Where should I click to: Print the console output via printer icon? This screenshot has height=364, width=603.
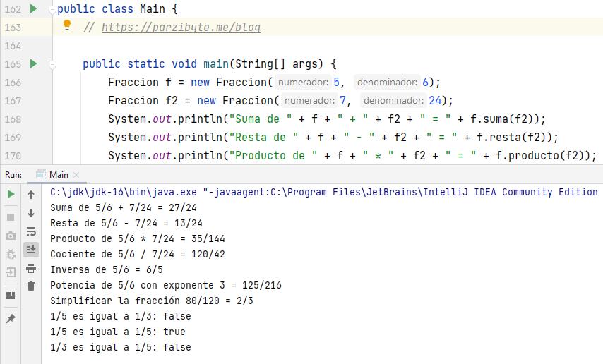(x=31, y=267)
